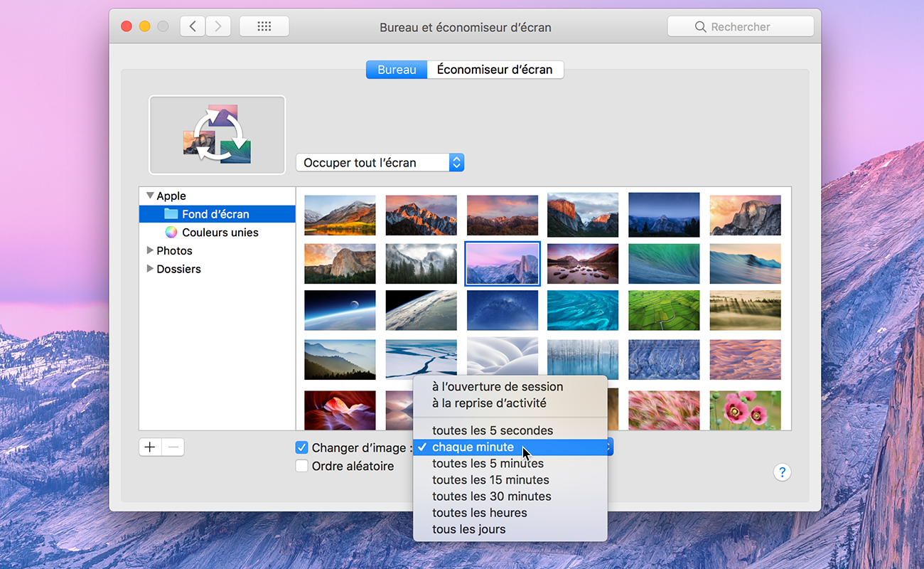924x569 pixels.
Task: Click the circular help question mark icon
Action: [x=782, y=472]
